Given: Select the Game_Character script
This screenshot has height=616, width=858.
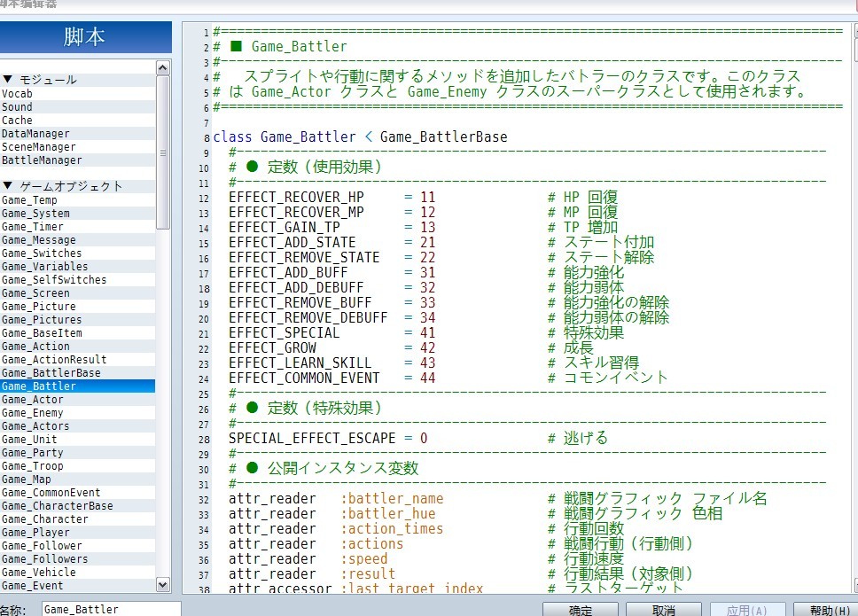Looking at the screenshot, I should pos(78,519).
